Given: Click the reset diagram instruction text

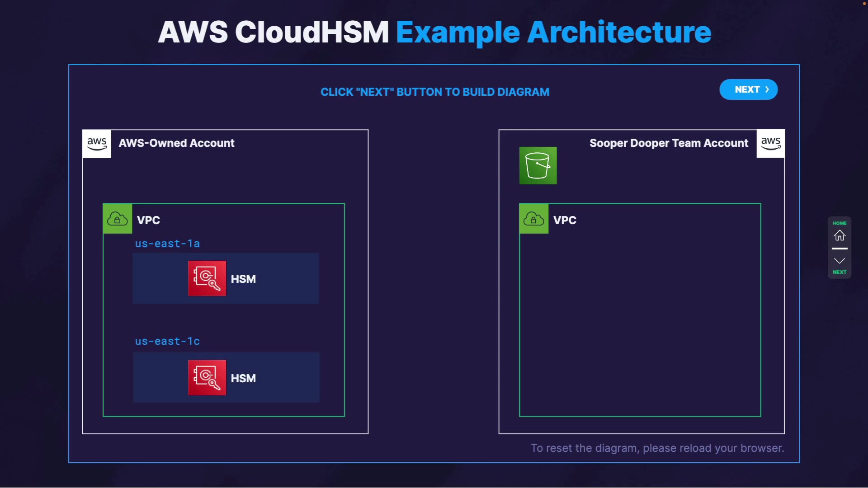Looking at the screenshot, I should coord(657,448).
